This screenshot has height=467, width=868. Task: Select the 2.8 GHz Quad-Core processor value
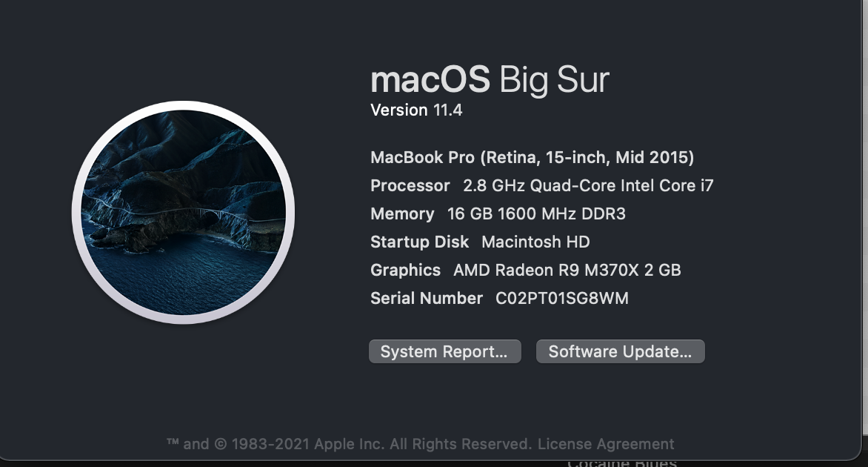coord(588,185)
